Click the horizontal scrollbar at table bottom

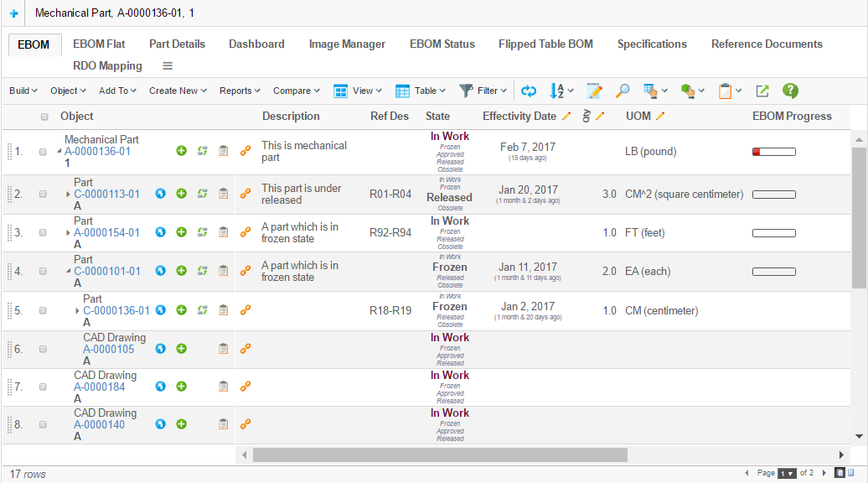(x=440, y=454)
